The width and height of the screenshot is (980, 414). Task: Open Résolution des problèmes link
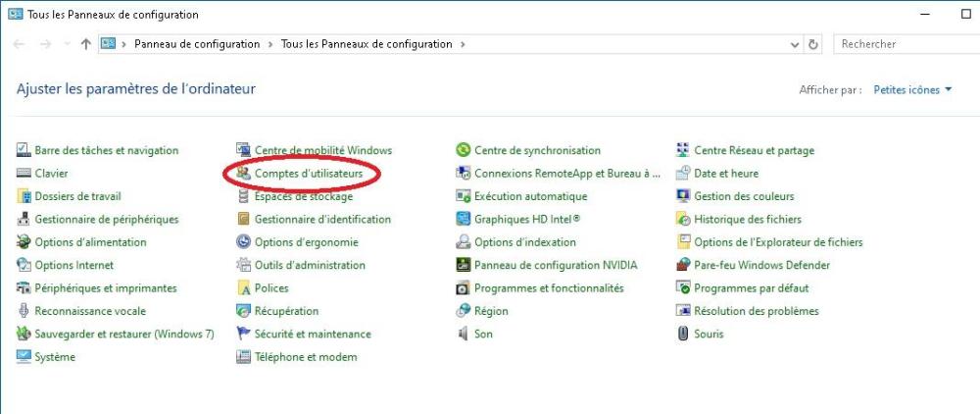click(757, 311)
